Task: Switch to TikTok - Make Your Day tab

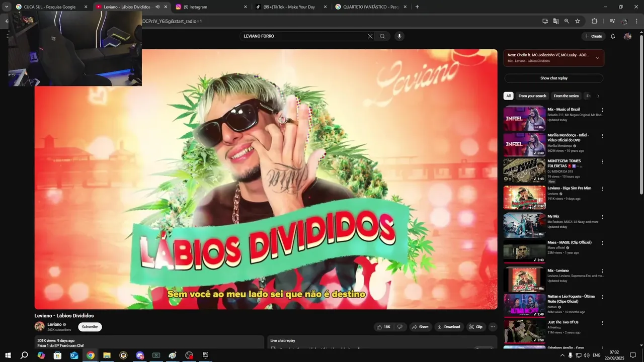Action: (291, 7)
